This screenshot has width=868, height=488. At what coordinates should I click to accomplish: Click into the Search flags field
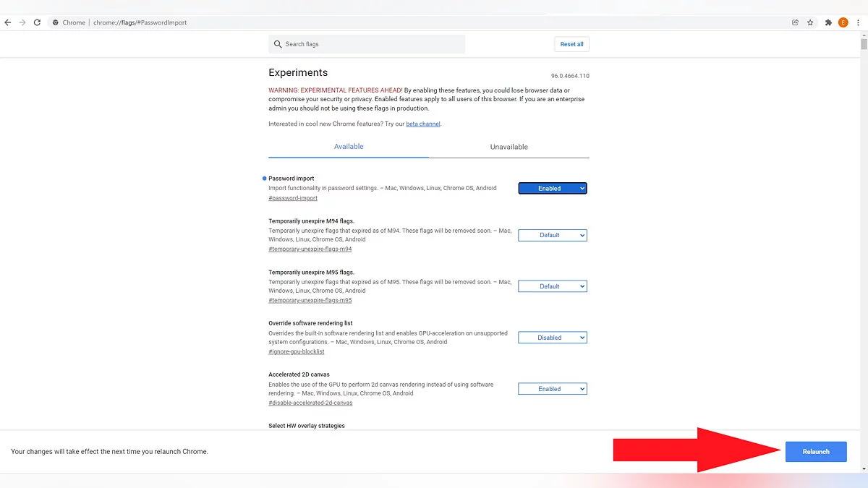coord(367,44)
